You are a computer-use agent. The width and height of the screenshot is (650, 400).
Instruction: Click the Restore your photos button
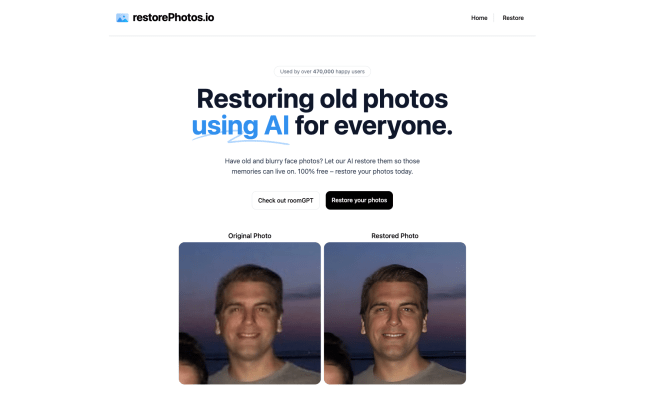pyautogui.click(x=359, y=200)
